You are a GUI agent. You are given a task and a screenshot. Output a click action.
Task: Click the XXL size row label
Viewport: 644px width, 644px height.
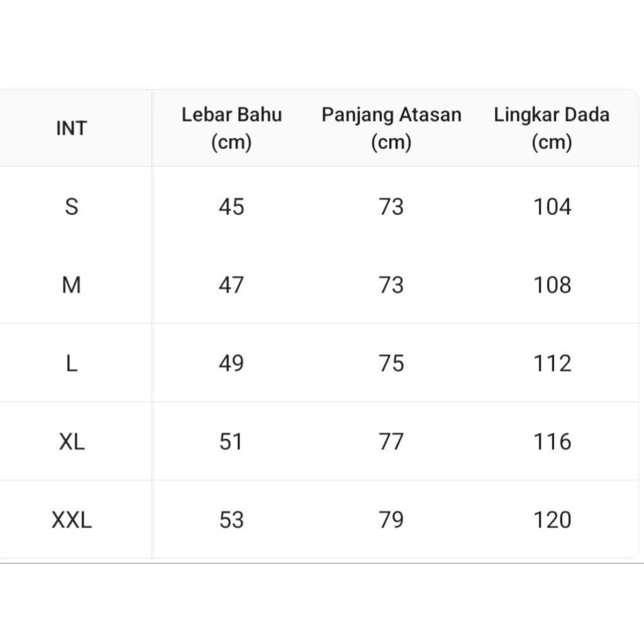point(72,520)
